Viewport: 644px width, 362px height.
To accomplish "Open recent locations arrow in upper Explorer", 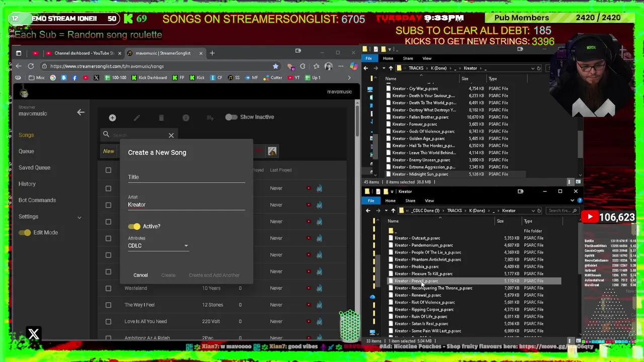I will click(384, 68).
